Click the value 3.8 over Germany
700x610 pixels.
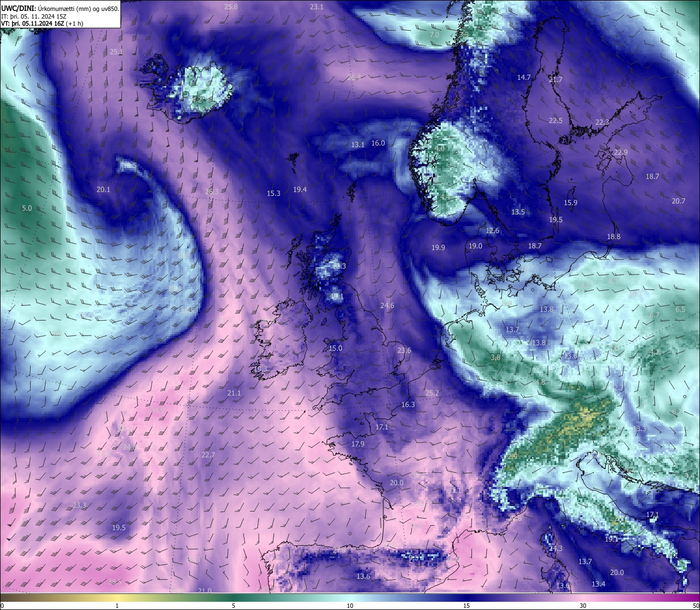coord(495,358)
